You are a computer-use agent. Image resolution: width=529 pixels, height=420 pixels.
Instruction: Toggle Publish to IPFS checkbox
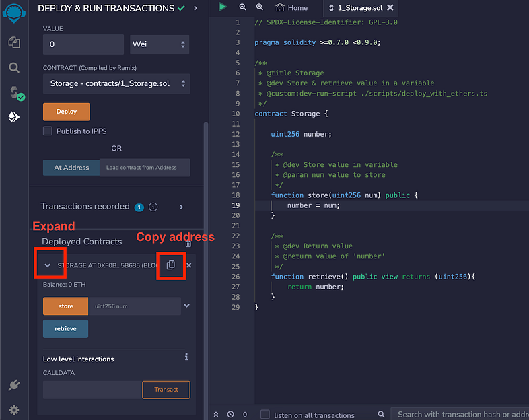pyautogui.click(x=48, y=131)
